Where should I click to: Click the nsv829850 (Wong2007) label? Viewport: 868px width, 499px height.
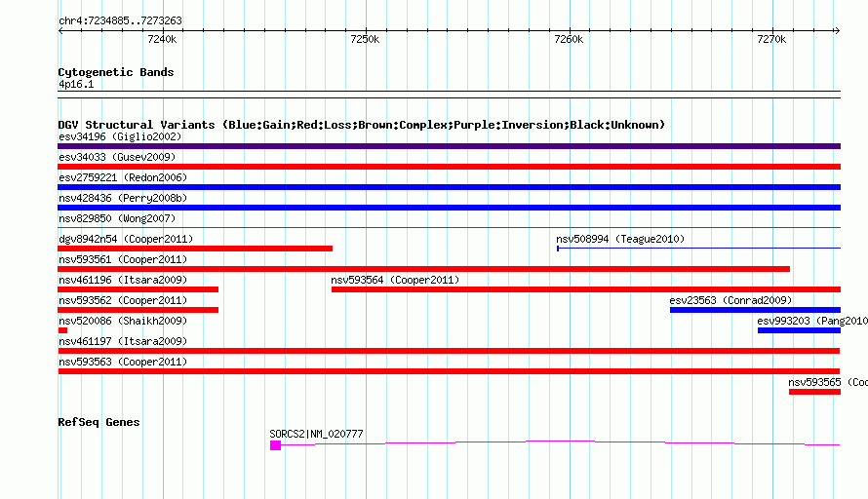point(117,218)
